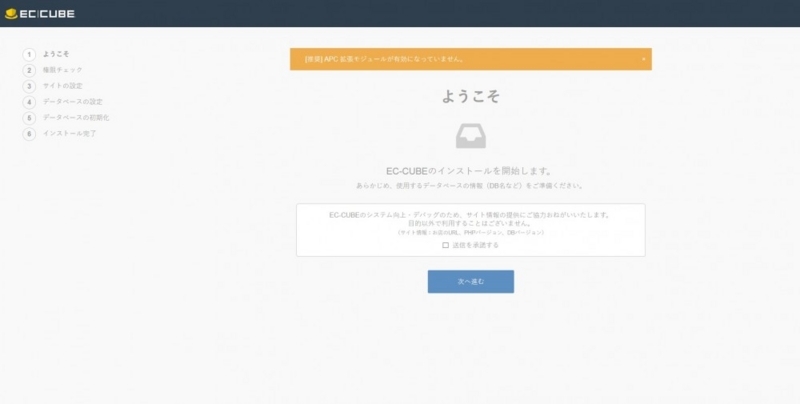Click the あらかじめ database preparation note

click(x=470, y=186)
